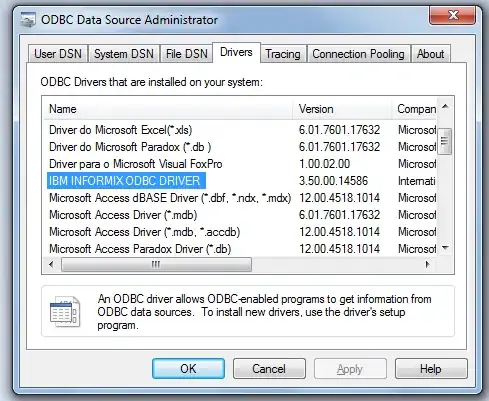Click the vertical scrollbar up arrow

pos(445,107)
